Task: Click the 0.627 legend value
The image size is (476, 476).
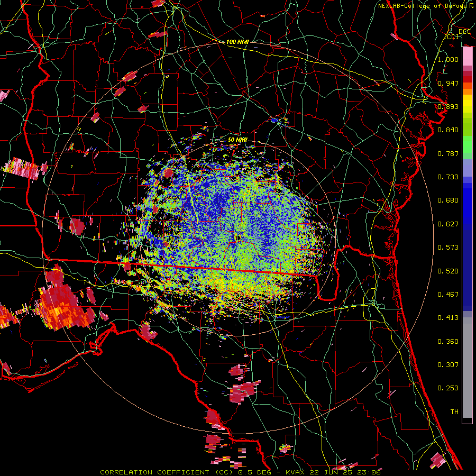Action: 448,224
